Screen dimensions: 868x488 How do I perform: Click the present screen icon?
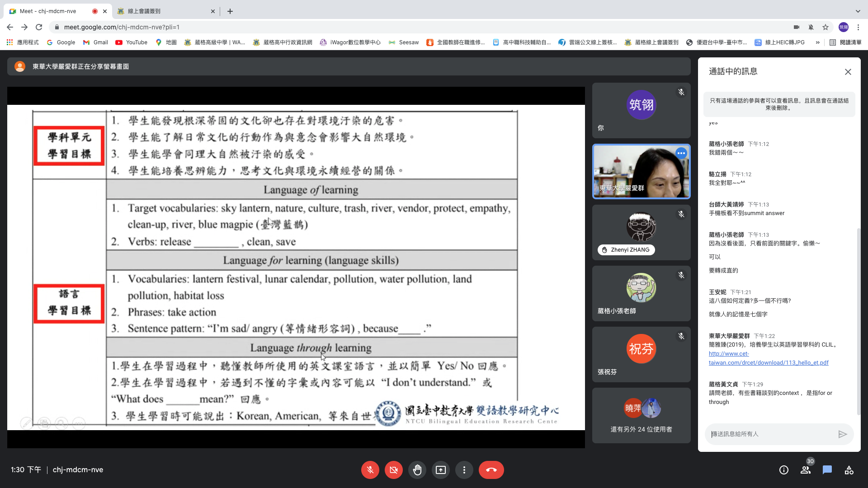click(x=440, y=470)
